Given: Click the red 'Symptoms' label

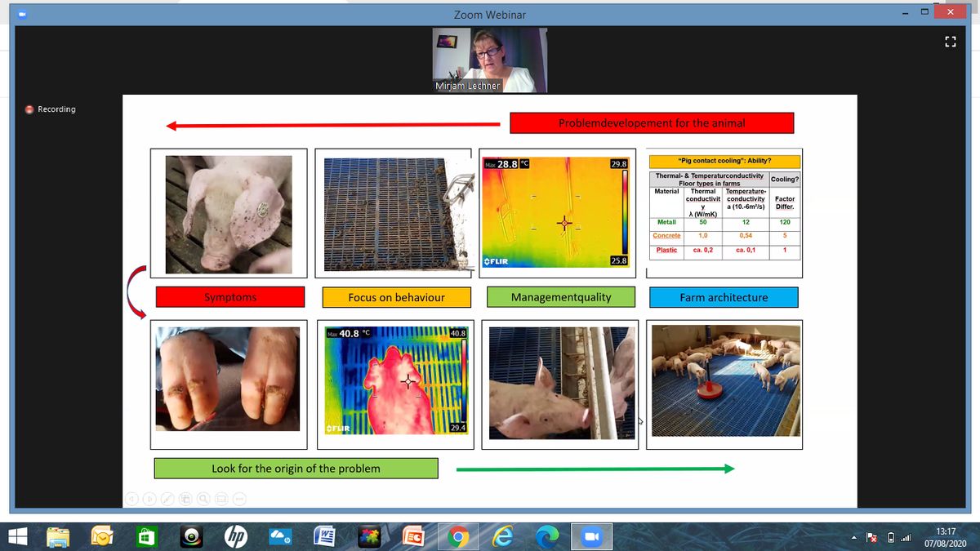Looking at the screenshot, I should coord(230,297).
